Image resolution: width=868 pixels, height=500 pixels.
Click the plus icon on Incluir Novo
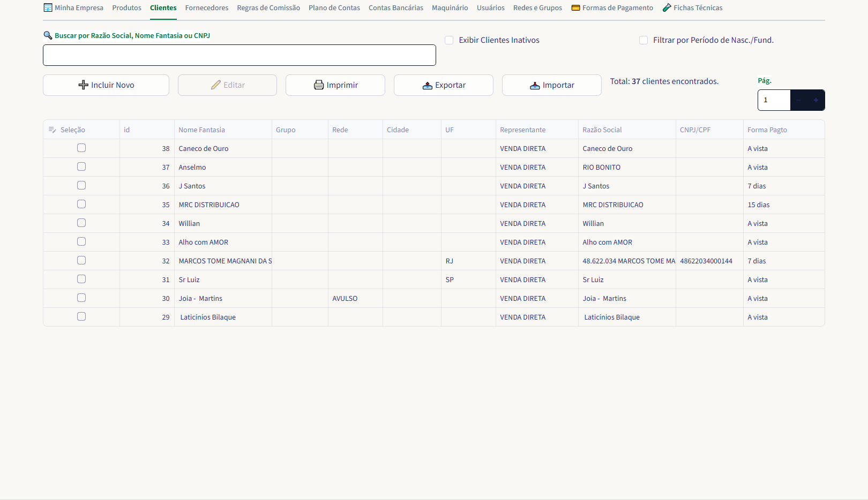pyautogui.click(x=83, y=85)
